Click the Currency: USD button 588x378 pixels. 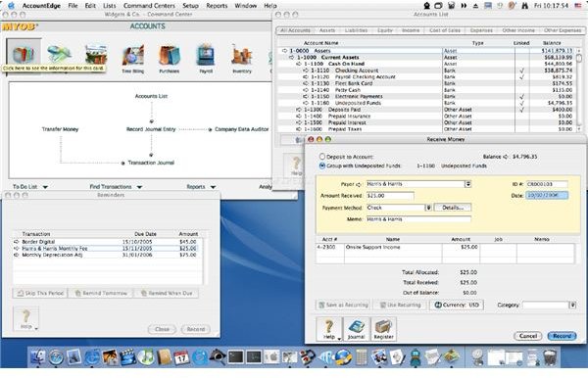[x=457, y=305]
